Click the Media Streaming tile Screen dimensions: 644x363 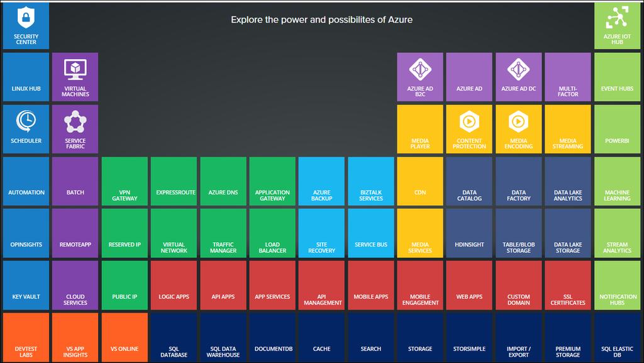pyautogui.click(x=568, y=129)
